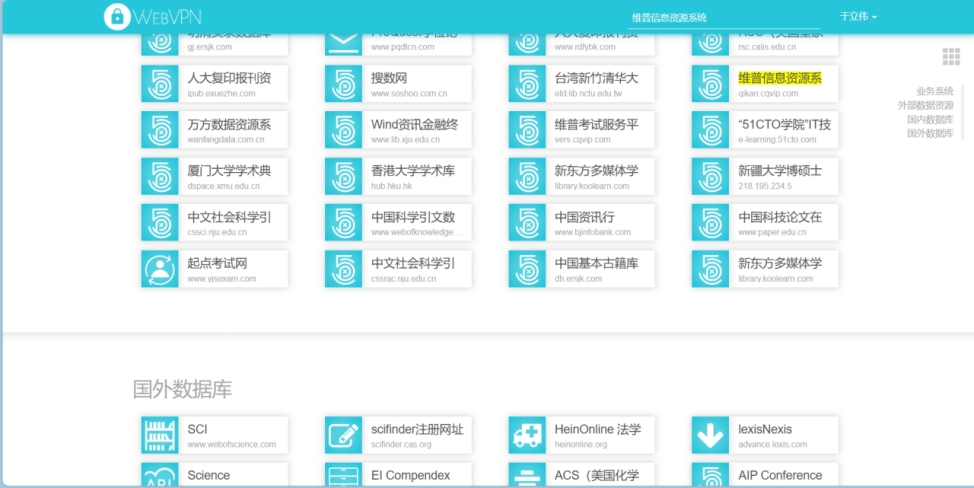Open the 新东方多媒体学 library.koolearn.com card beside 香港大学学术库
The height and width of the screenshot is (488, 974).
point(581,176)
